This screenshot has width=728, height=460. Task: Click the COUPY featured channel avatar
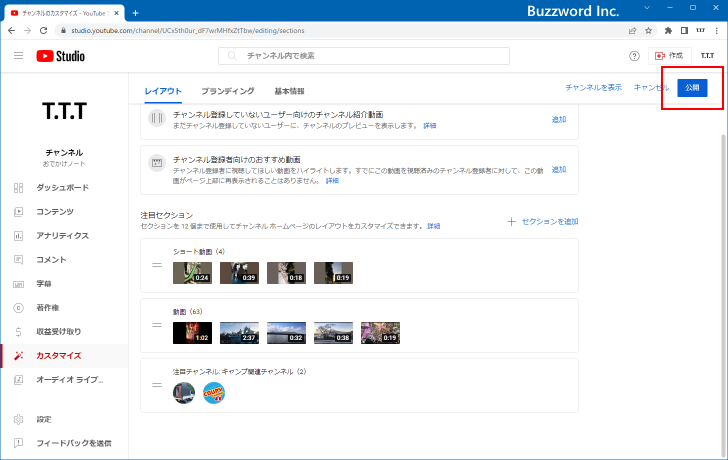[214, 393]
